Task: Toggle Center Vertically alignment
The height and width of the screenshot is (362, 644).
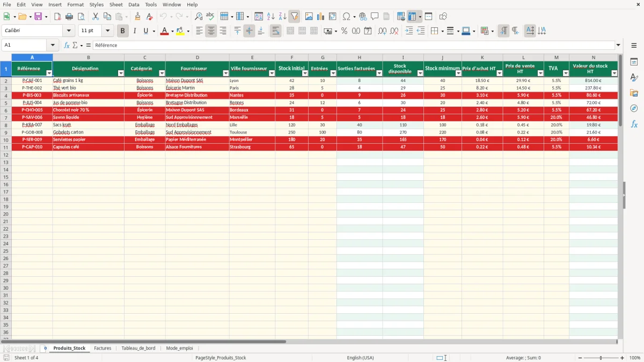Action: coord(249,31)
